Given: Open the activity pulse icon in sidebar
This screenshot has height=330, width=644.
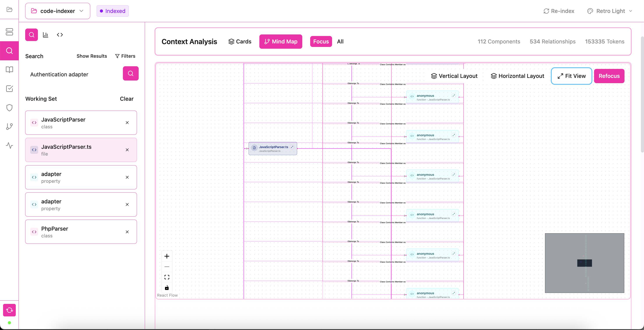Looking at the screenshot, I should click(x=9, y=145).
